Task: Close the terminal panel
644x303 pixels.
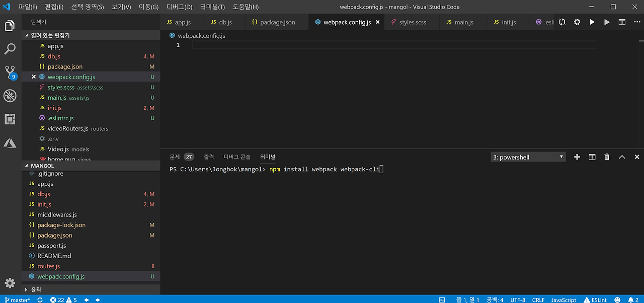Action: tap(637, 157)
